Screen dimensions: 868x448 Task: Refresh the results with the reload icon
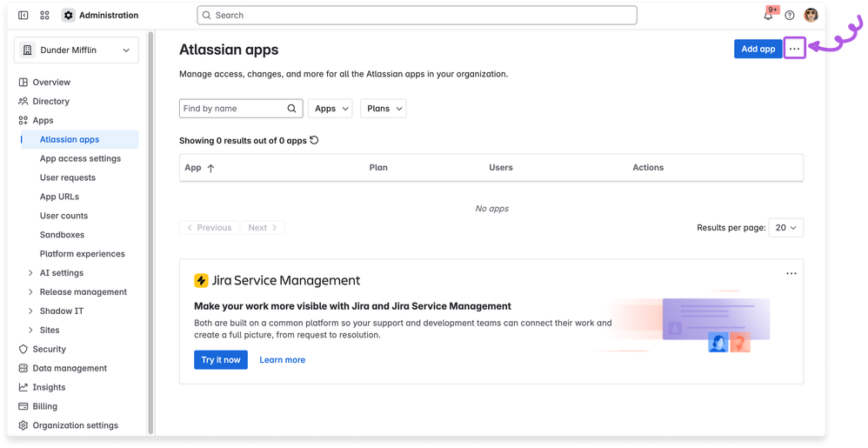tap(314, 140)
